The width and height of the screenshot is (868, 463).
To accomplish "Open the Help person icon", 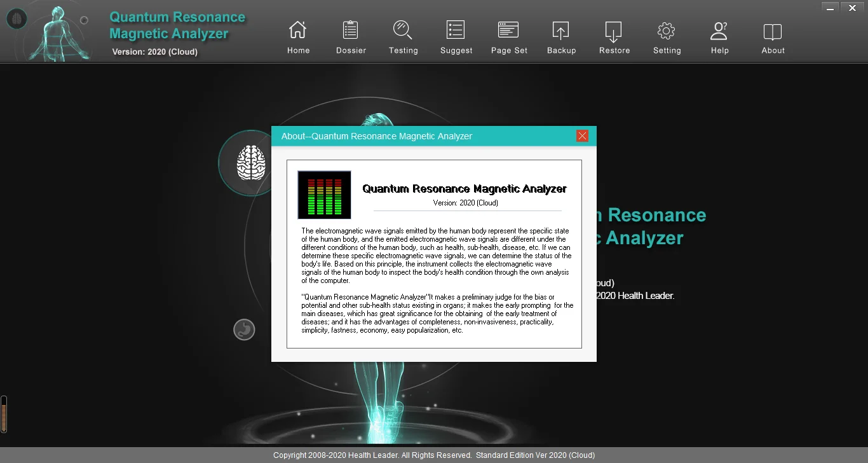I will [x=719, y=30].
